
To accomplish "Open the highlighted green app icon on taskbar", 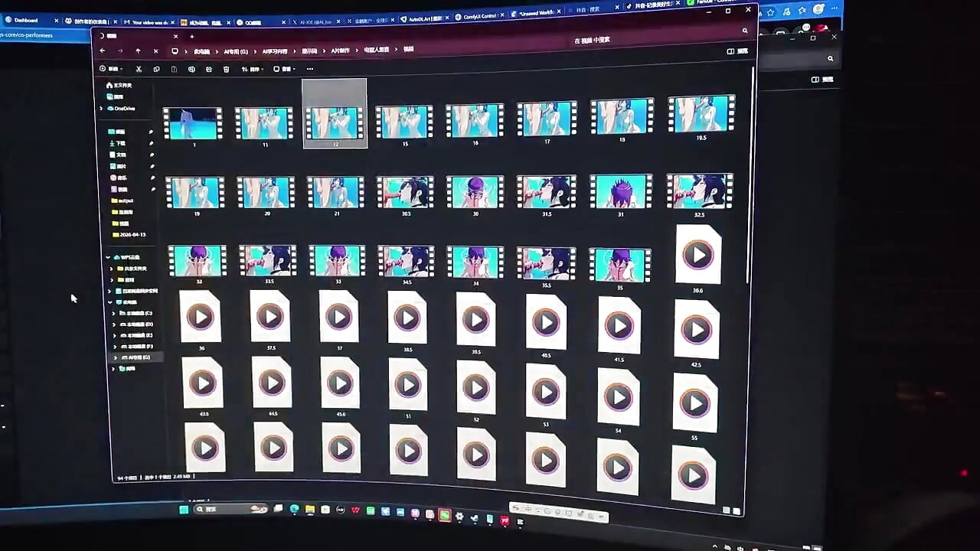I will pos(444,515).
